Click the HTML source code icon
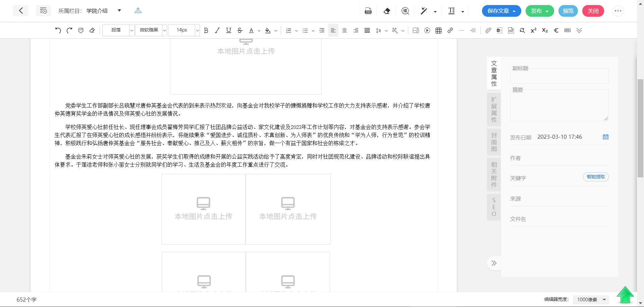 [568, 31]
